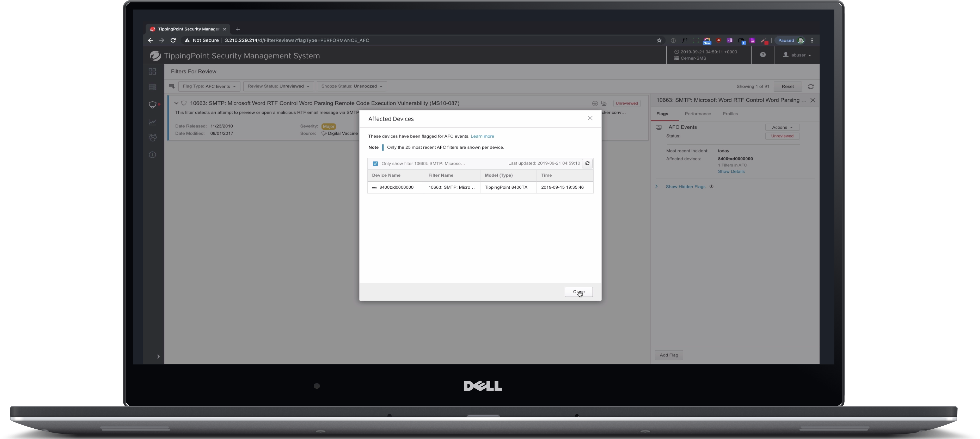980x439 pixels.
Task: Click the device monitor icon on filter row
Action: (x=604, y=104)
